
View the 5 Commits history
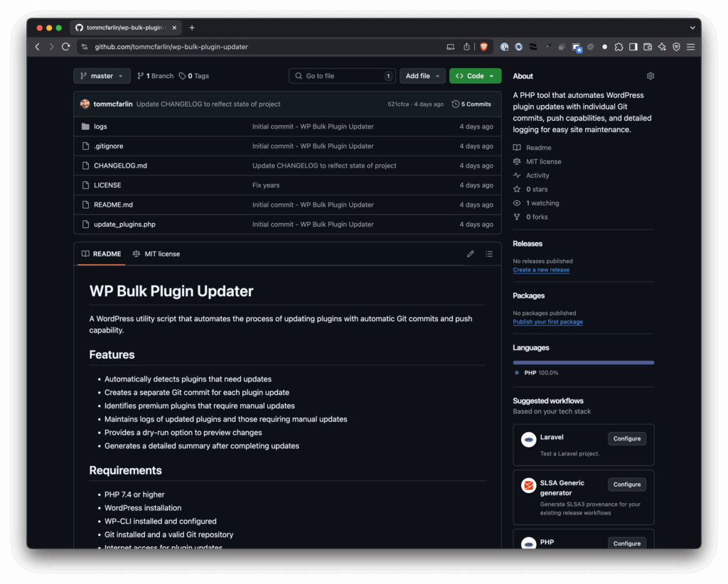point(471,104)
